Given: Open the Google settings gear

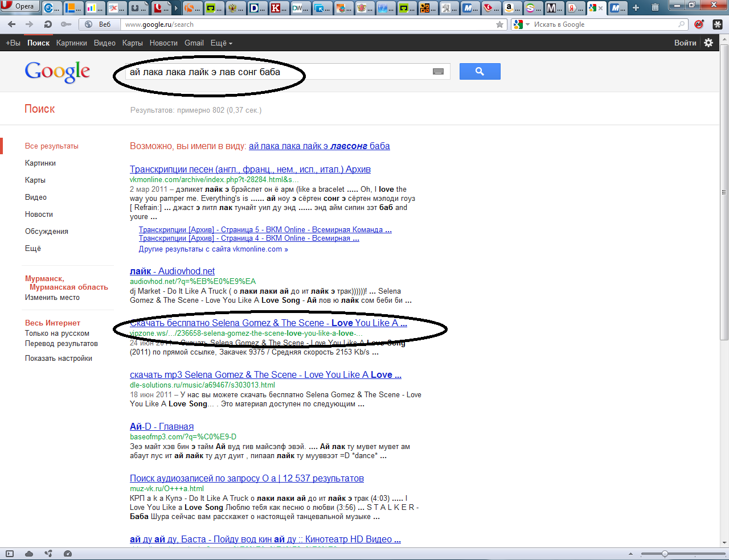Looking at the screenshot, I should 708,43.
